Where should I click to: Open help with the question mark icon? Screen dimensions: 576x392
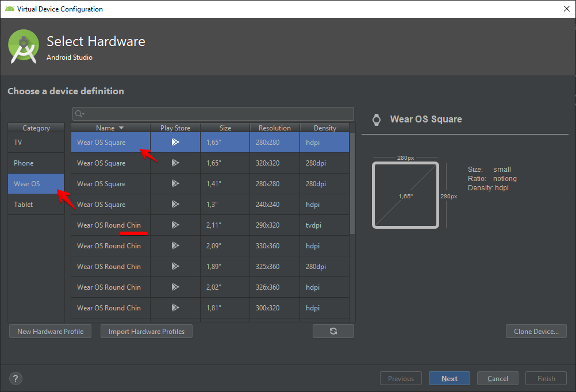click(x=16, y=378)
